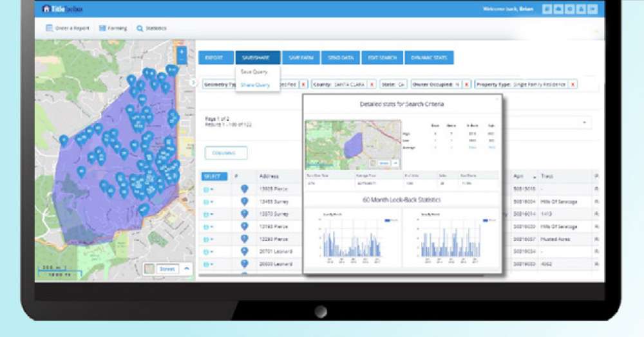Viewport: 644px width, 337px height.
Task: Click the map pin icon for 20701 Leonard
Action: pos(244,251)
